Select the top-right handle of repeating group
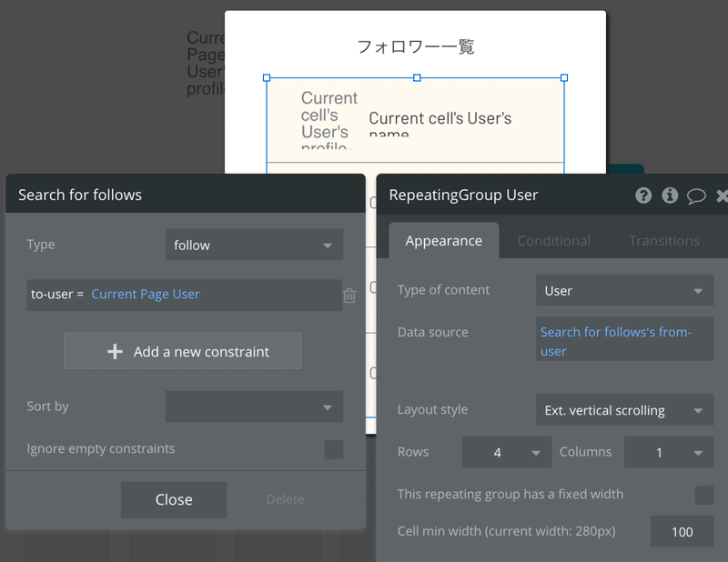The height and width of the screenshot is (562, 728). (x=564, y=77)
